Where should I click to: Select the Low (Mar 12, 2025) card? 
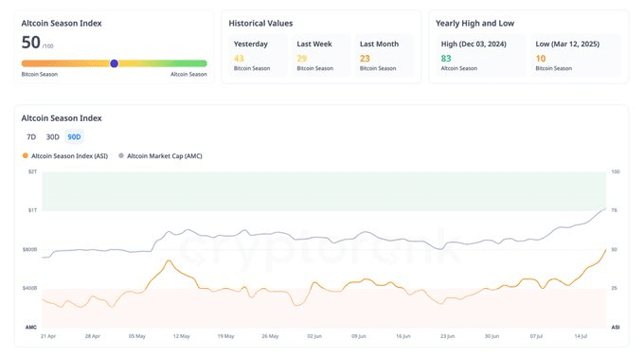pyautogui.click(x=576, y=56)
